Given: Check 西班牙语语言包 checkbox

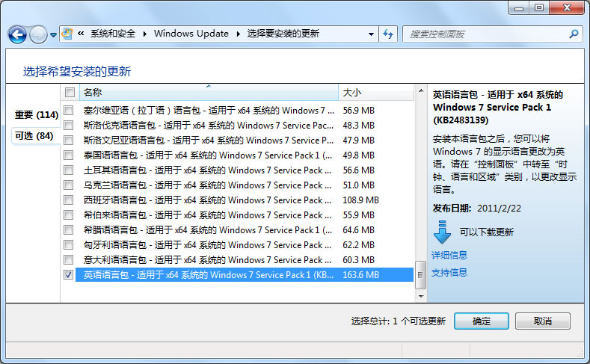Looking at the screenshot, I should 69,200.
